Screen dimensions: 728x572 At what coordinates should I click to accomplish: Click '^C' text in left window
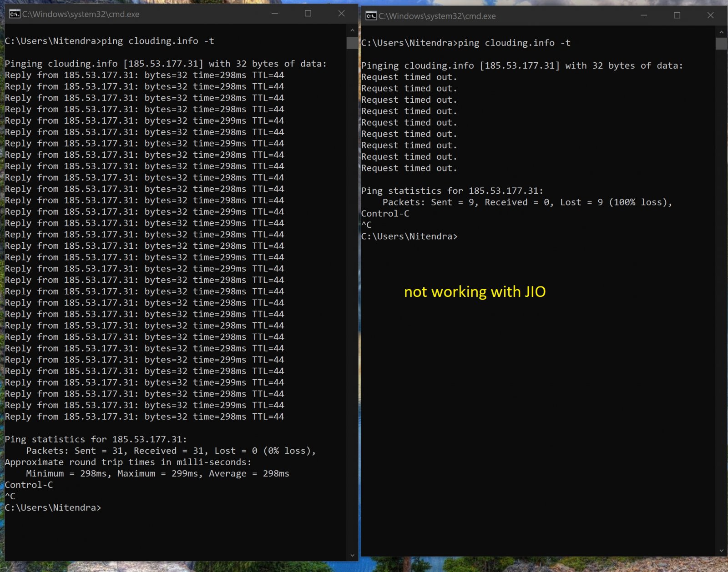pyautogui.click(x=10, y=496)
